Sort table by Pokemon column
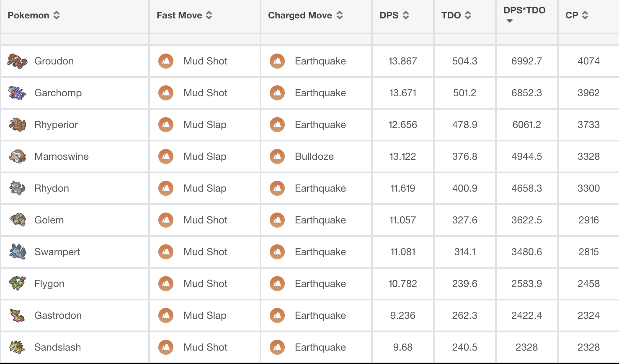This screenshot has width=619, height=364. [57, 15]
